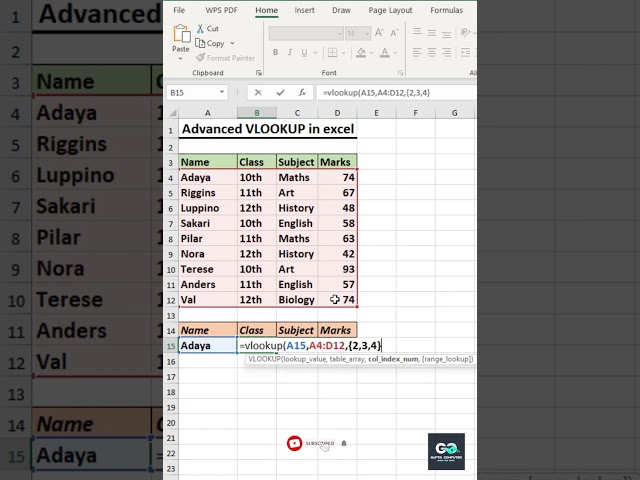The height and width of the screenshot is (480, 640).
Task: Select the Format Painter tool
Action: pos(225,58)
